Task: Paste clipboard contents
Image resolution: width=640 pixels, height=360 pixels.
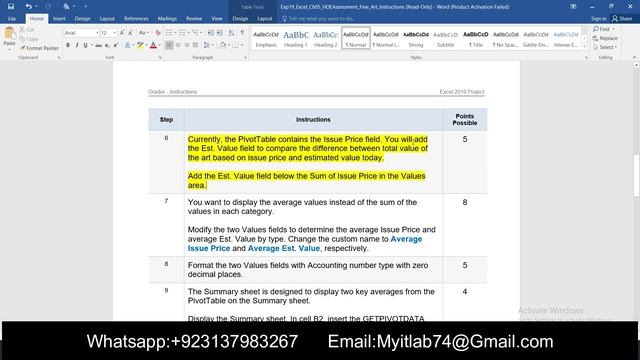Action: (x=9, y=37)
